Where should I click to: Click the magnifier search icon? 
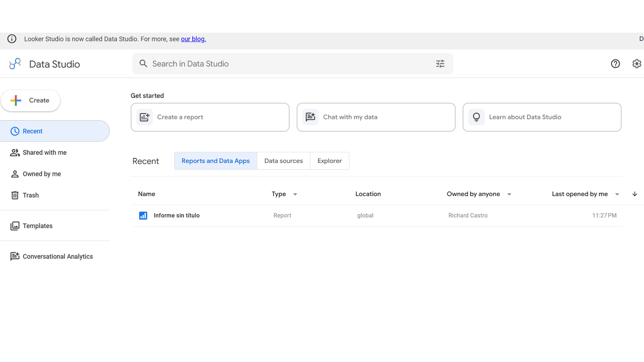pyautogui.click(x=143, y=64)
